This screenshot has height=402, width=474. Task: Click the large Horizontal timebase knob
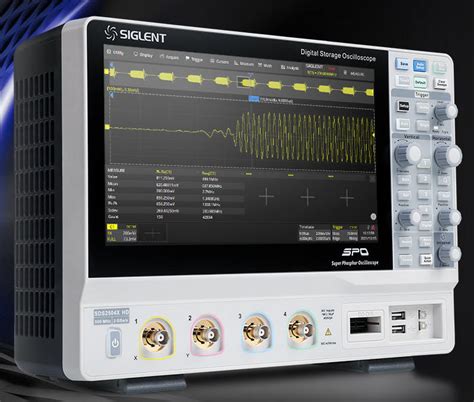448,156
